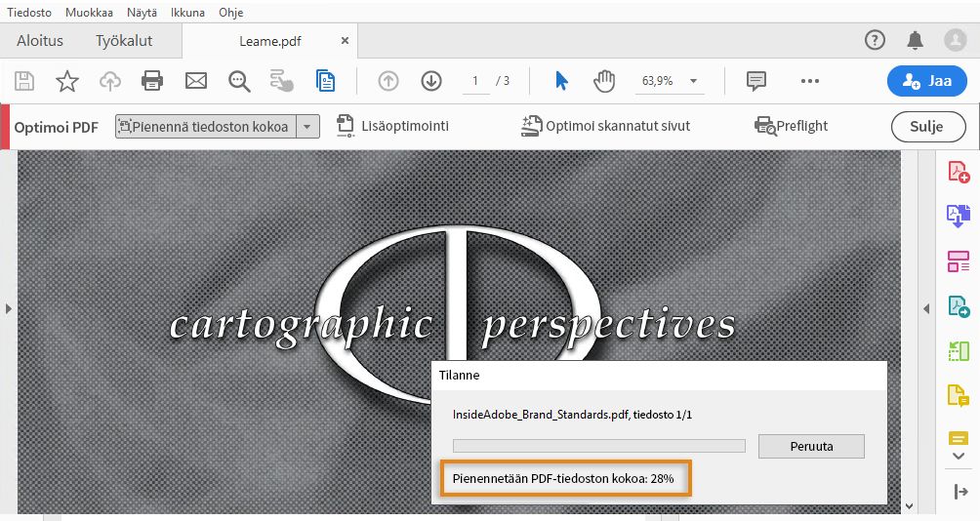Switch to the Aloitus tab
This screenshot has width=980, height=521.
tap(40, 41)
